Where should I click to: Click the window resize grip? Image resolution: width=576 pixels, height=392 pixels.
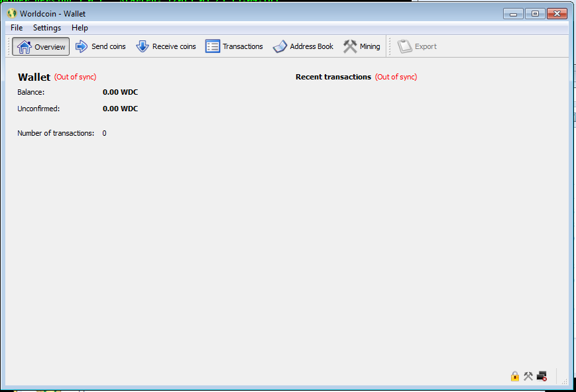[x=565, y=381]
